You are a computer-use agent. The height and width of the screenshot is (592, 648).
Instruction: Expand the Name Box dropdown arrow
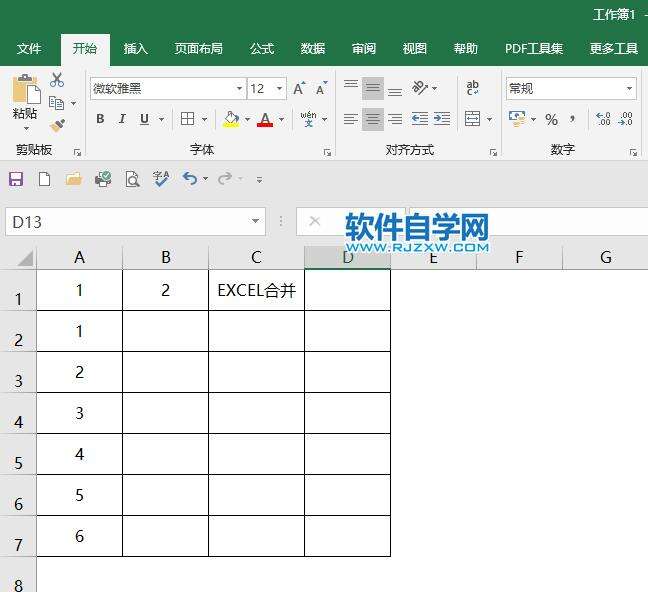point(255,222)
